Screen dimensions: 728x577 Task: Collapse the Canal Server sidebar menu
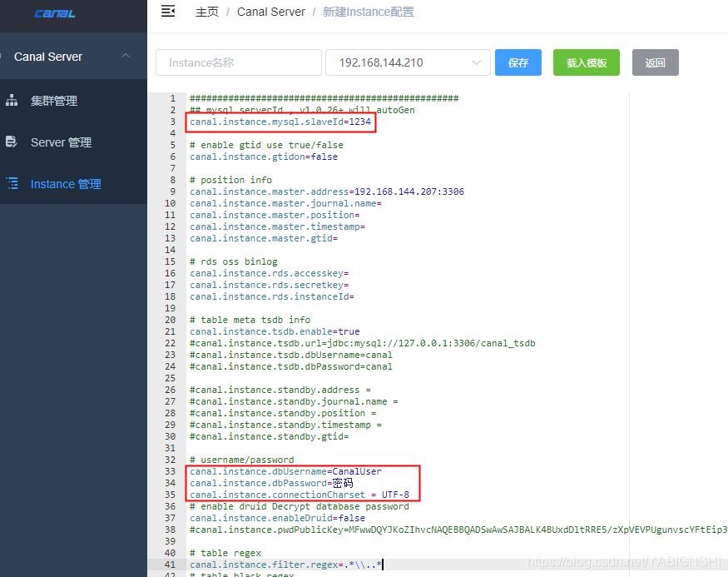pyautogui.click(x=126, y=57)
